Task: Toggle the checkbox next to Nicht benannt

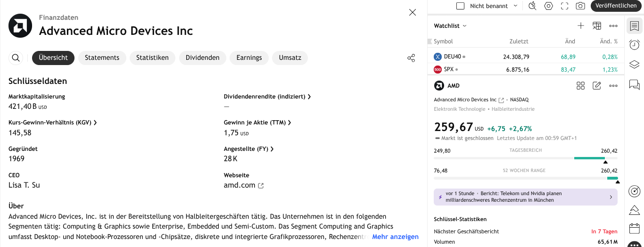Action: click(x=461, y=6)
